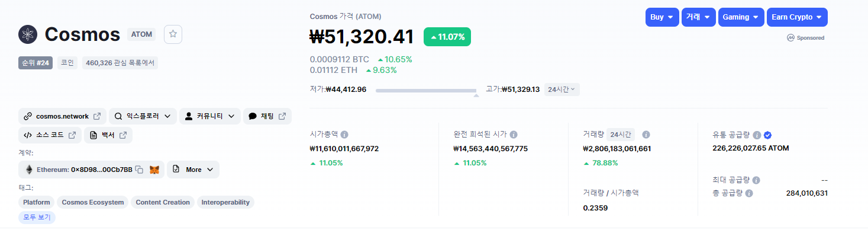868x233 pixels.
Task: Click the green 11.07% change badge
Action: click(447, 37)
